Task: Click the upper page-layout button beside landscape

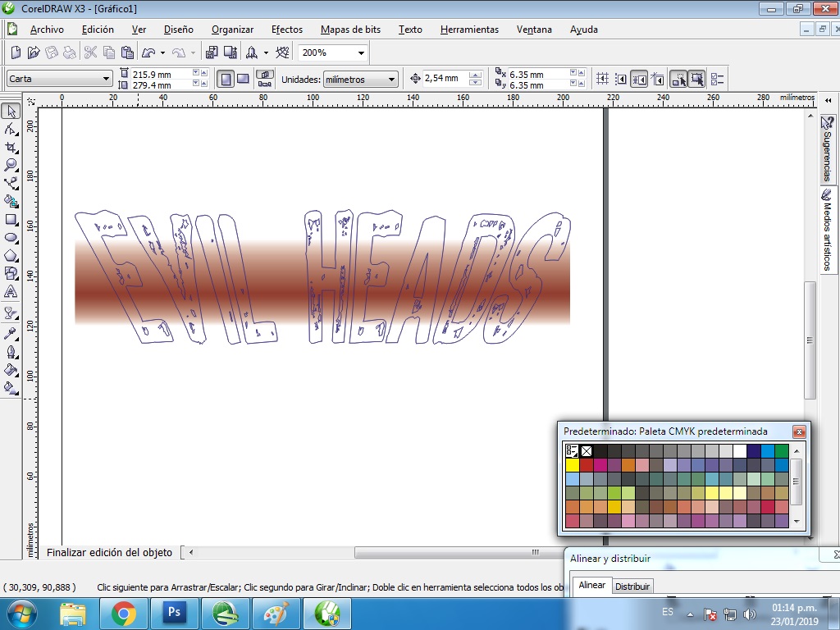Action: (x=265, y=75)
